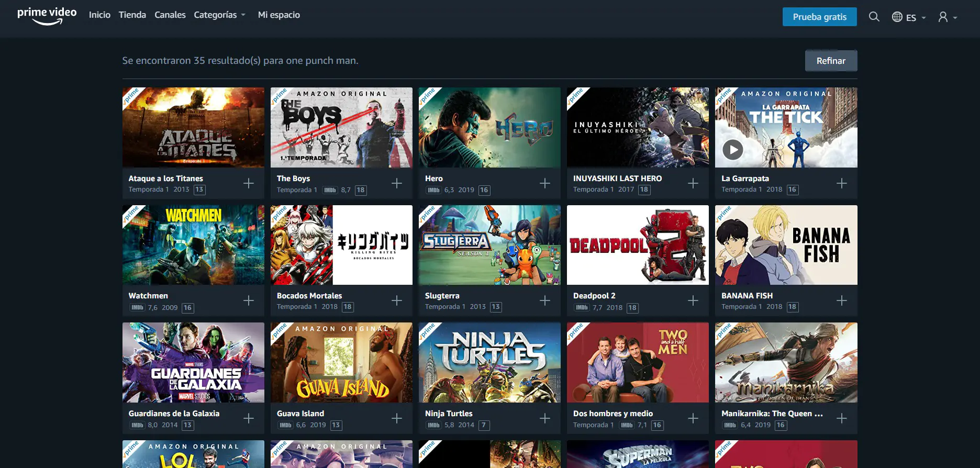
Task: Add Guava Island to watchlist
Action: [397, 418]
